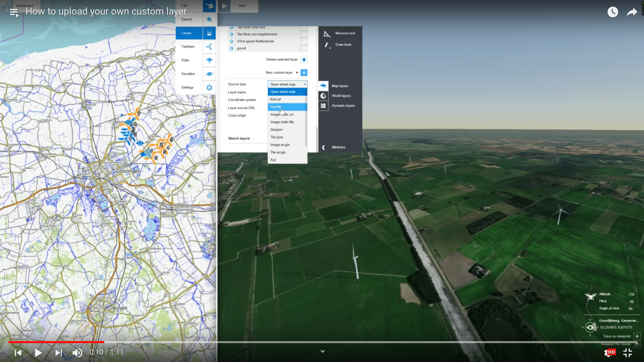The image size is (644, 362).
Task: Click the Turbines rotor icon
Action: click(x=209, y=47)
